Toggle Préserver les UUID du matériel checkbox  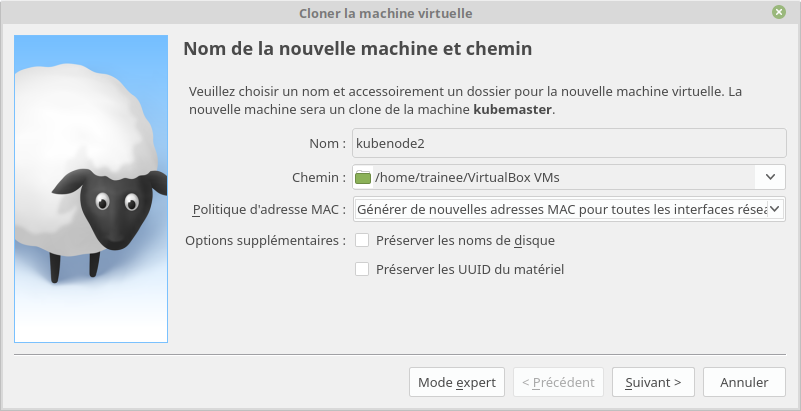pyautogui.click(x=362, y=269)
